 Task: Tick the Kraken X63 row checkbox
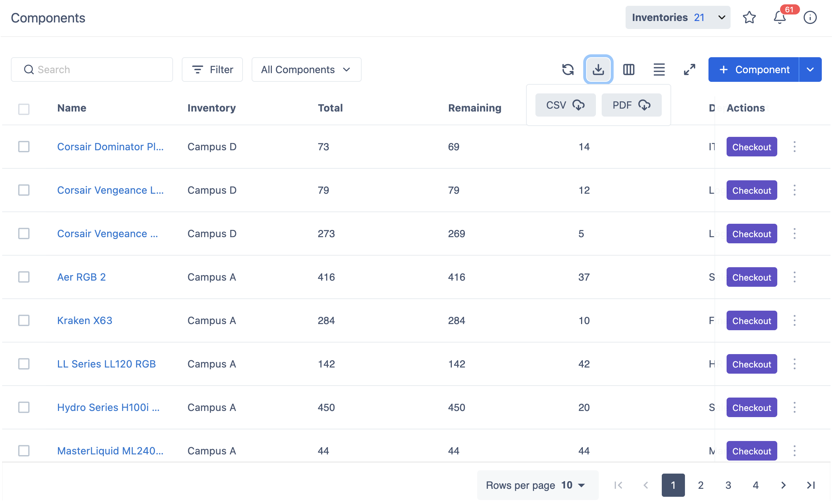[x=24, y=320]
